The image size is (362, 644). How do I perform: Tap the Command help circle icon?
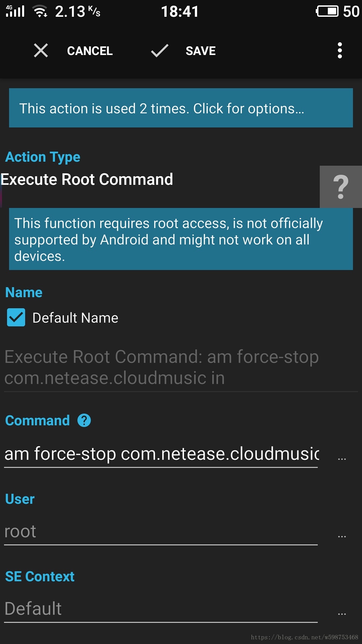coord(84,420)
